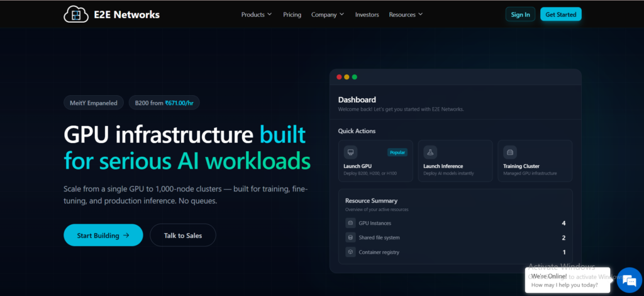Expand the Resources dropdown menu
The height and width of the screenshot is (296, 644).
tap(406, 14)
